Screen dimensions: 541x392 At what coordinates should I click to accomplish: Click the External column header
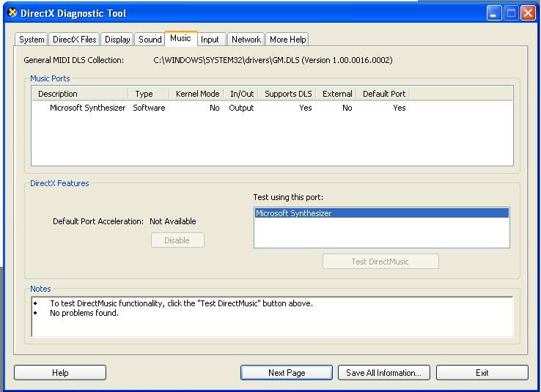tap(336, 94)
